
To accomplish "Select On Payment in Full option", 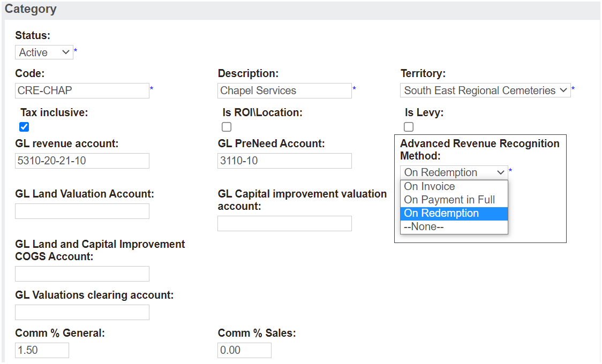I will [454, 200].
